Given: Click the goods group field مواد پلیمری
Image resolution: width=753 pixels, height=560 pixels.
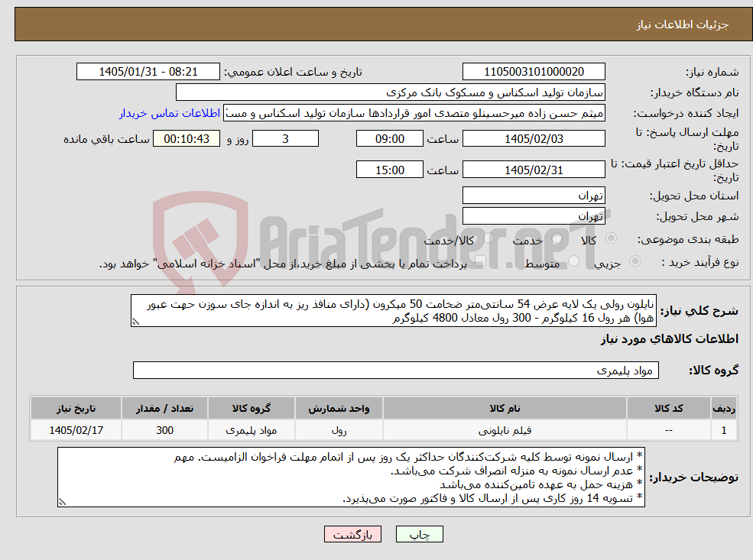Looking at the screenshot, I should [x=396, y=370].
